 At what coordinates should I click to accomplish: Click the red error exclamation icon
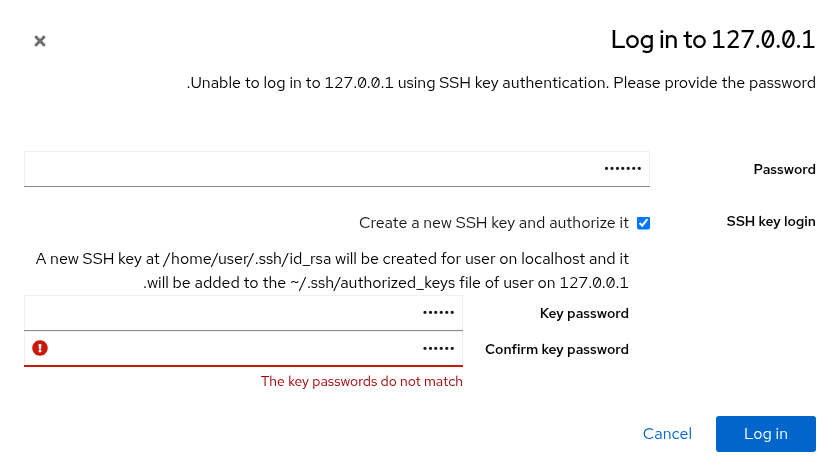tap(40, 348)
